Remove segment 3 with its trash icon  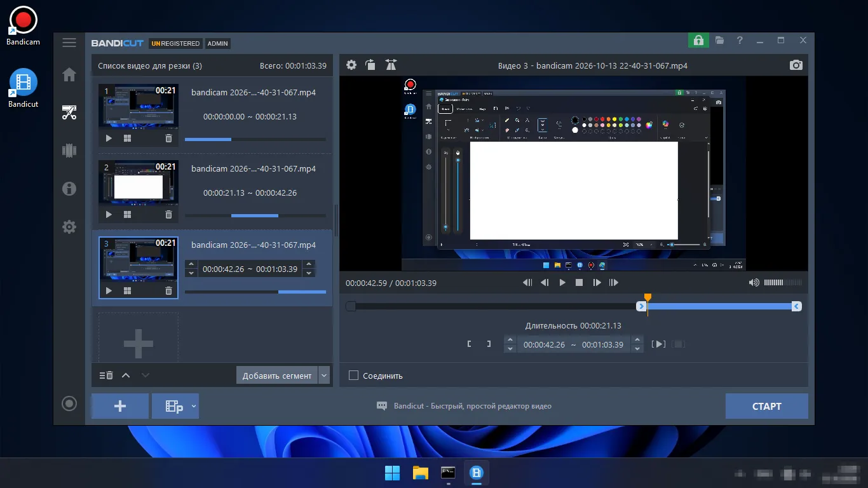point(168,290)
